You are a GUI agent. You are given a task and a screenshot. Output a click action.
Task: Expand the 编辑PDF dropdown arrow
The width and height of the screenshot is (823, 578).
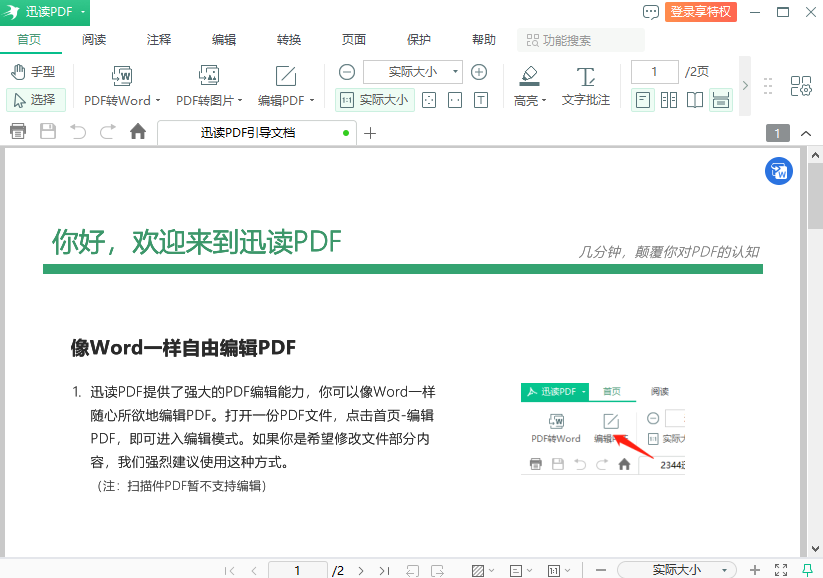(312, 100)
